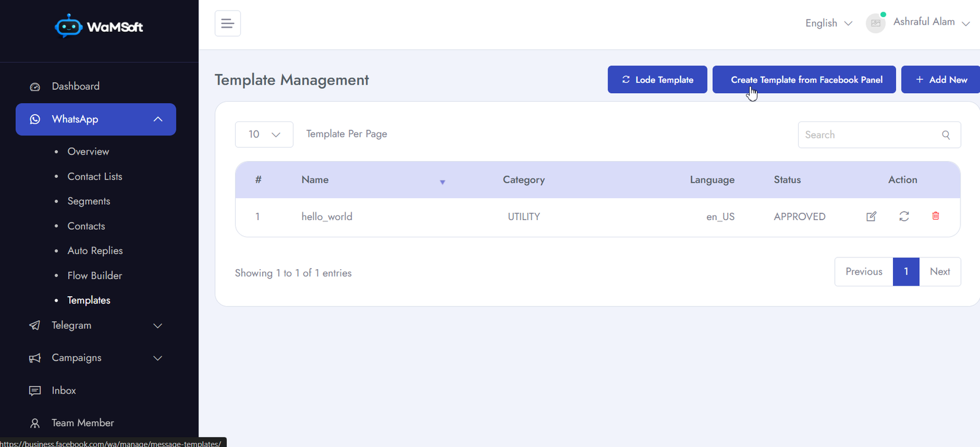Select page 1 in pagination

pos(906,272)
